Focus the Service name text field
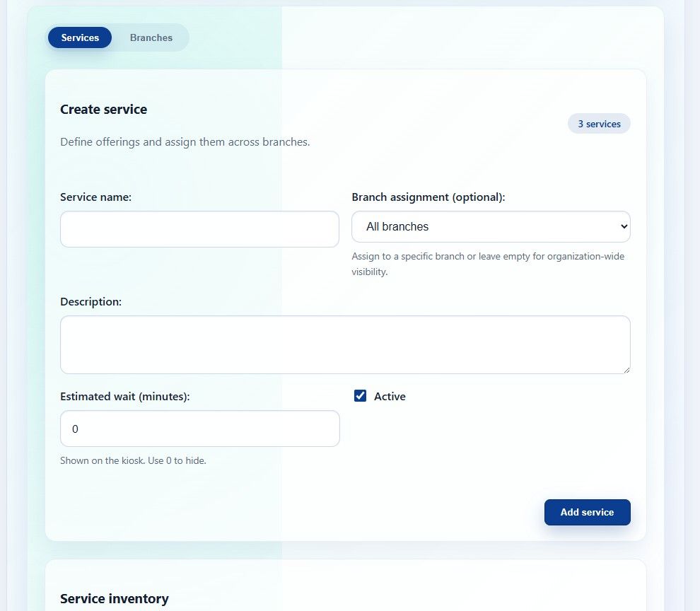This screenshot has height=611, width=700. (x=199, y=229)
